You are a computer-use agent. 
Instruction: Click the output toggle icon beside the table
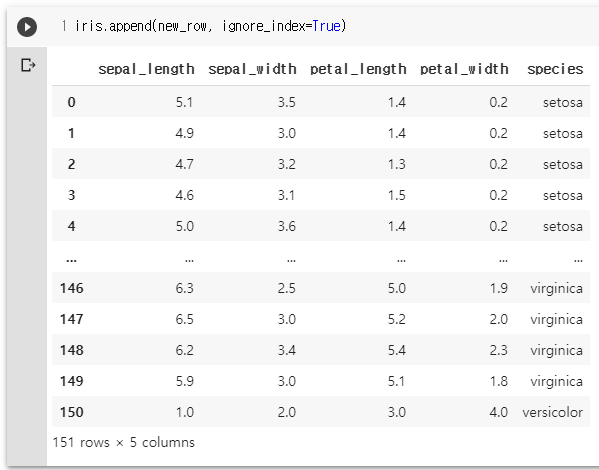(28, 65)
